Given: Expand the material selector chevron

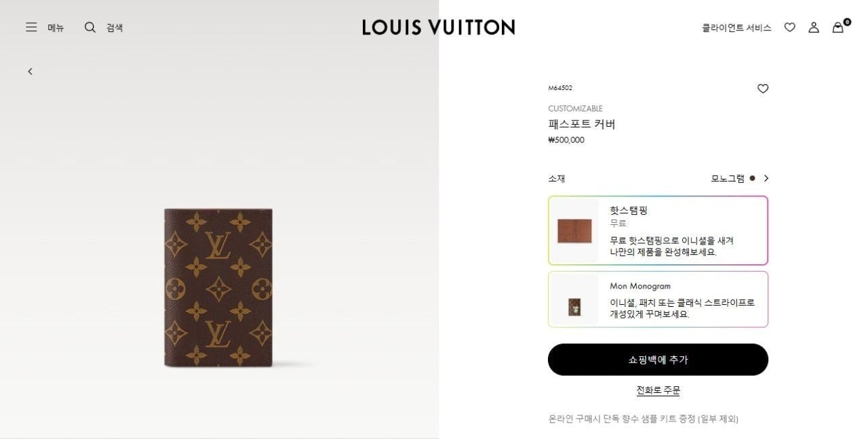Looking at the screenshot, I should click(766, 178).
